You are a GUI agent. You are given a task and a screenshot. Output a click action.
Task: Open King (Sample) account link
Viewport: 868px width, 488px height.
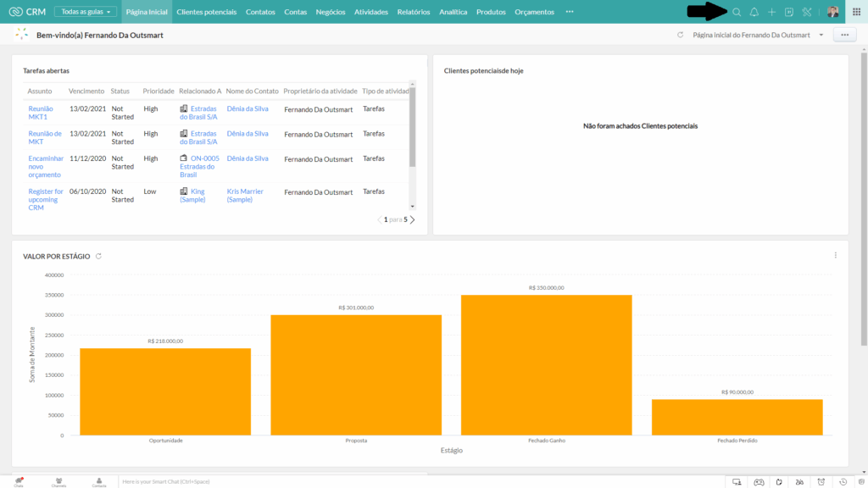pos(192,196)
